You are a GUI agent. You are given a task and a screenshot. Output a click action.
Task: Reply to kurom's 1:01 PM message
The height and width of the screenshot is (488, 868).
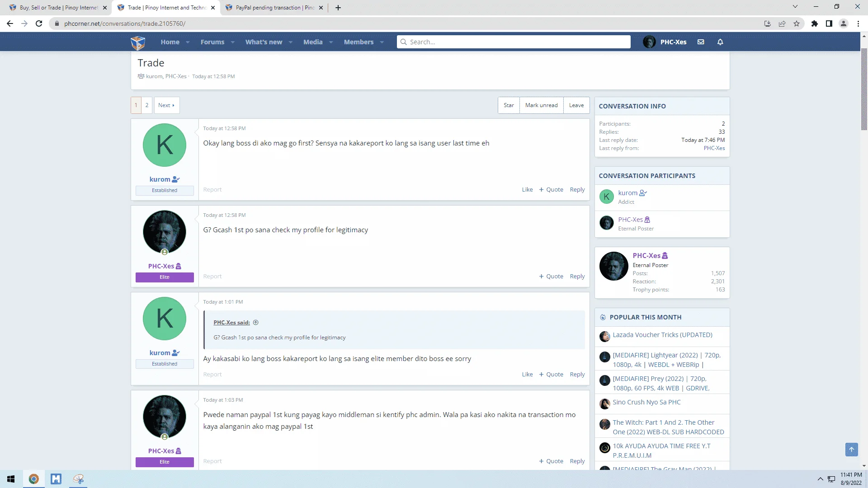577,375
